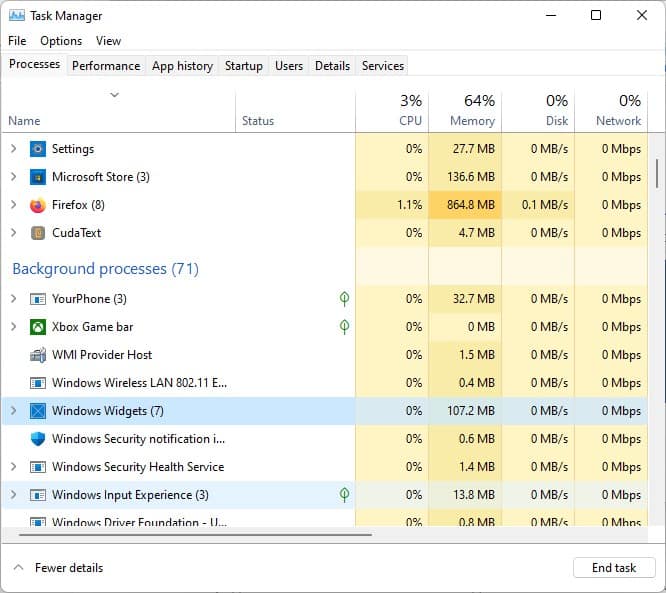Open the Services tab
Screen dimensions: 666x593
[383, 66]
